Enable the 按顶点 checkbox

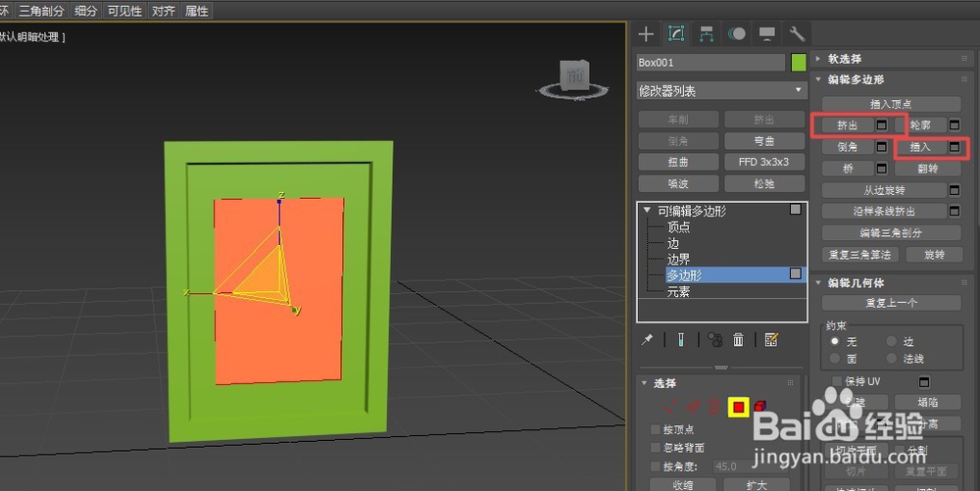point(655,430)
